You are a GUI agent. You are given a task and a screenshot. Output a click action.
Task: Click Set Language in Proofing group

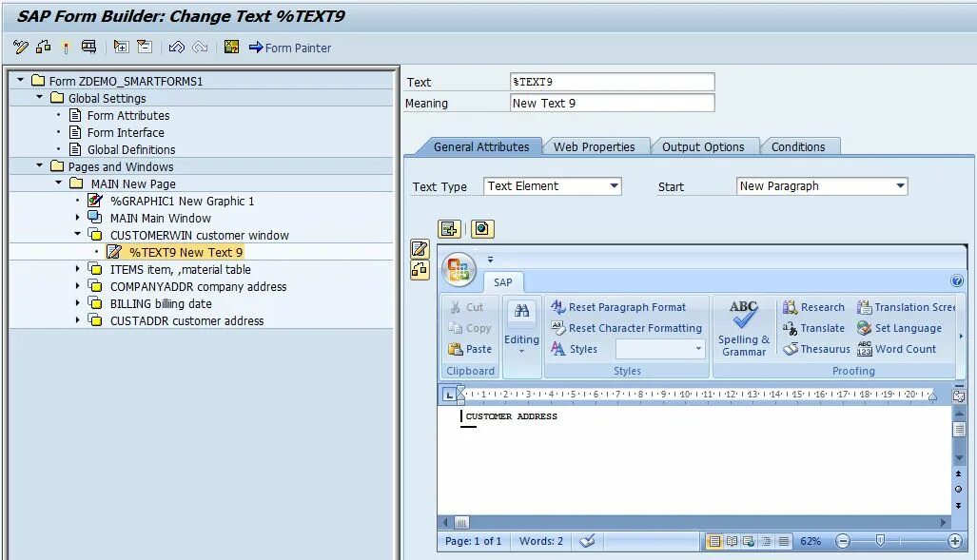coord(899,328)
